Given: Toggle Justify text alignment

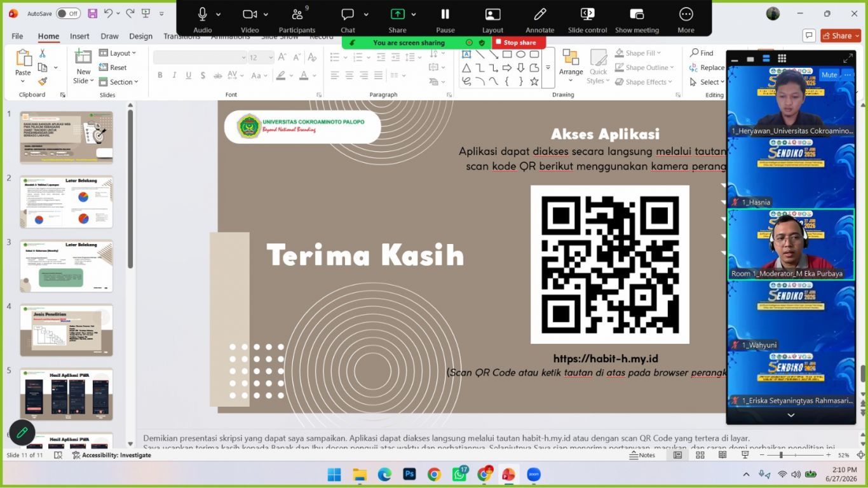Looking at the screenshot, I should [379, 75].
